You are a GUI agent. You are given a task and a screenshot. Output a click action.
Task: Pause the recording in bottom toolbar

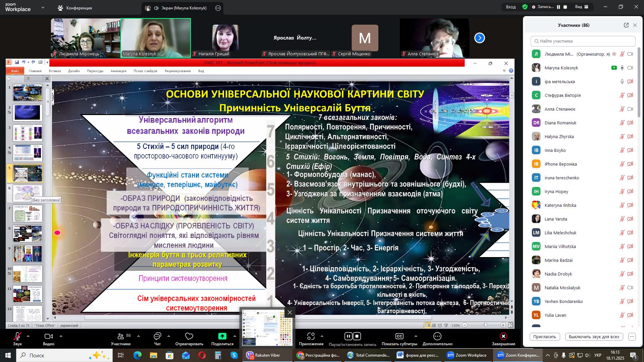click(x=348, y=337)
